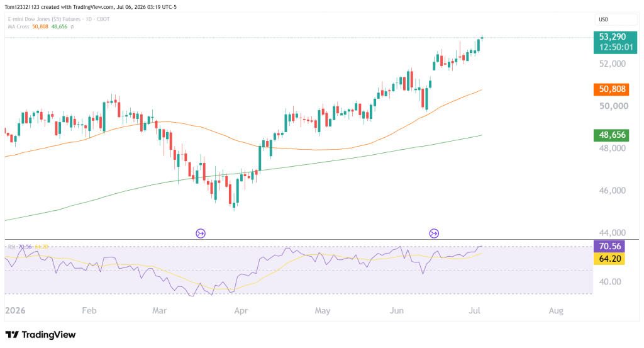The width and height of the screenshot is (644, 348).
Task: Click the Aug time axis label
Action: (x=556, y=310)
